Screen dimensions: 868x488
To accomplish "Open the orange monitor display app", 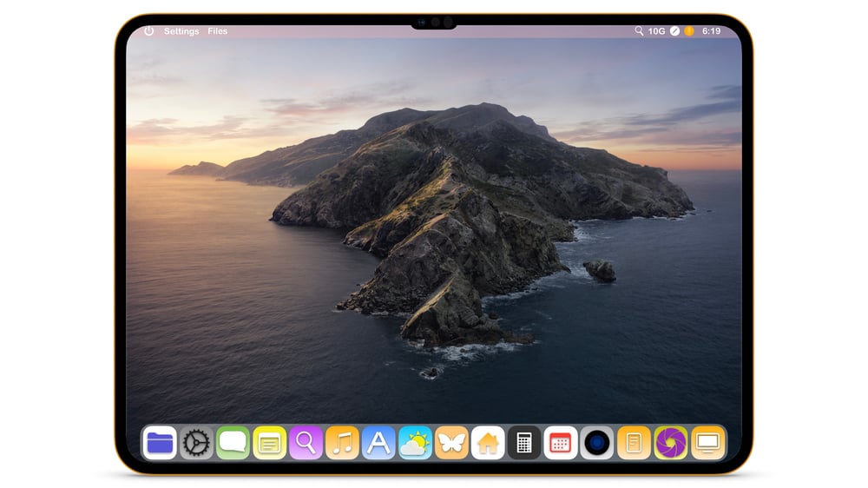I will 707,443.
